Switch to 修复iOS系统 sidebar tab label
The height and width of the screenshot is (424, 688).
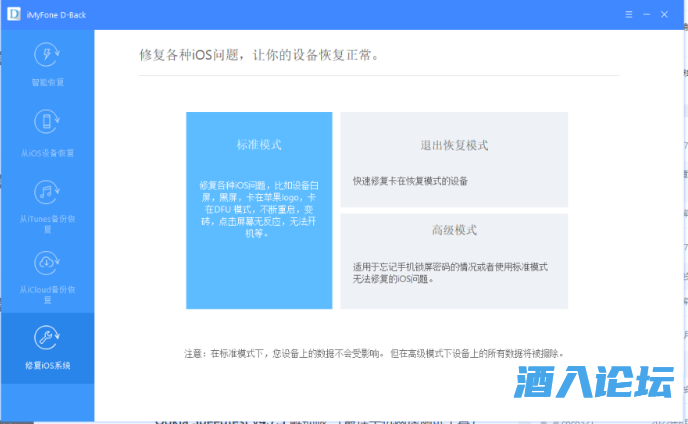[x=47, y=365]
